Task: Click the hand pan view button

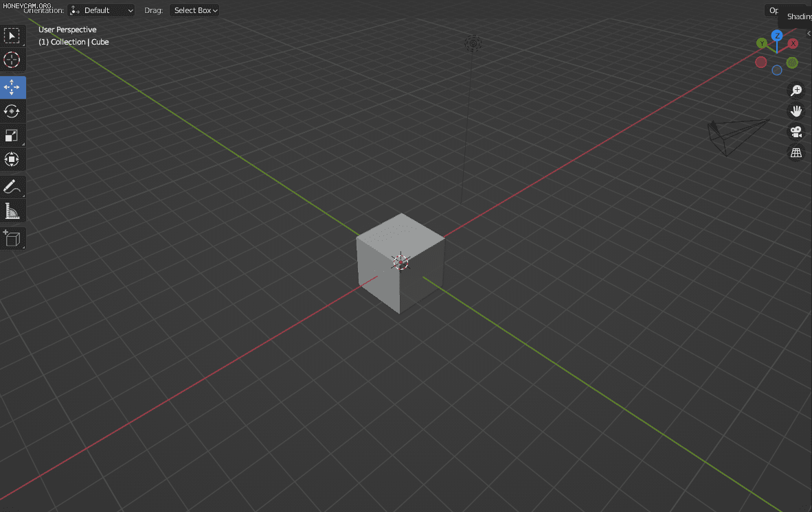Action: [796, 111]
